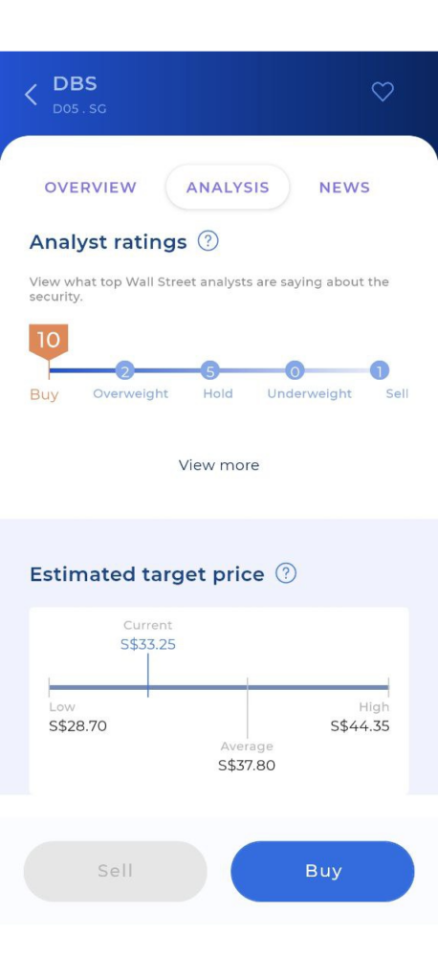The width and height of the screenshot is (438, 980).
Task: Expand ratings with View more
Action: (x=219, y=465)
